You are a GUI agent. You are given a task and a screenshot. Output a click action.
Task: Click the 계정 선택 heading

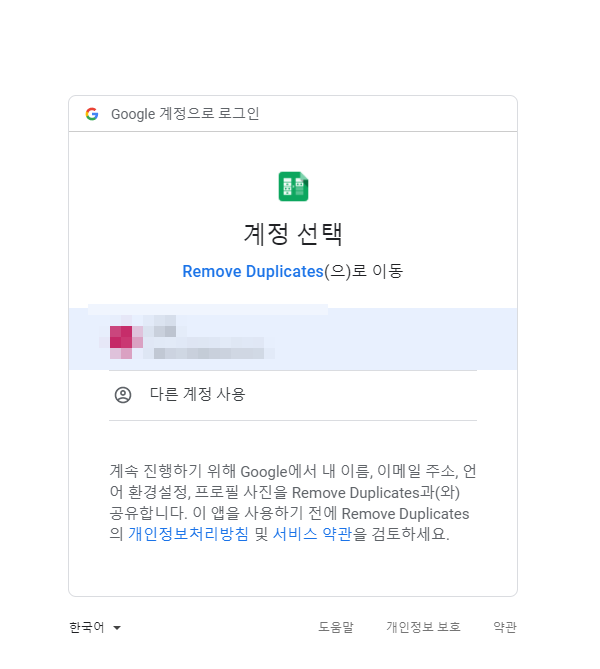(x=293, y=234)
